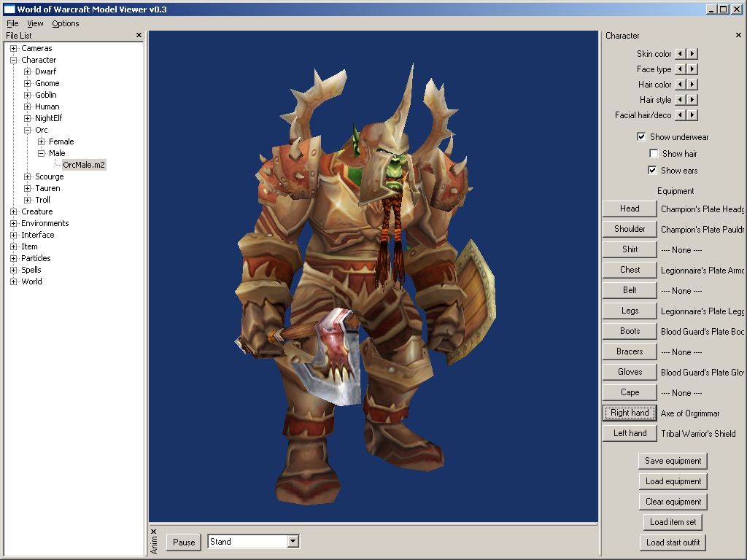Close the Anim panel
747x560 pixels.
click(x=153, y=532)
